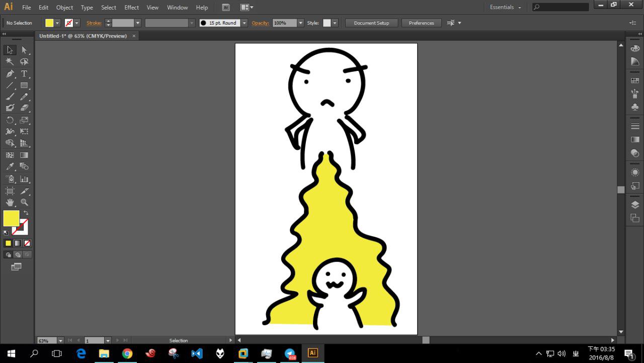
Task: Open Preferences from the control bar
Action: (421, 23)
